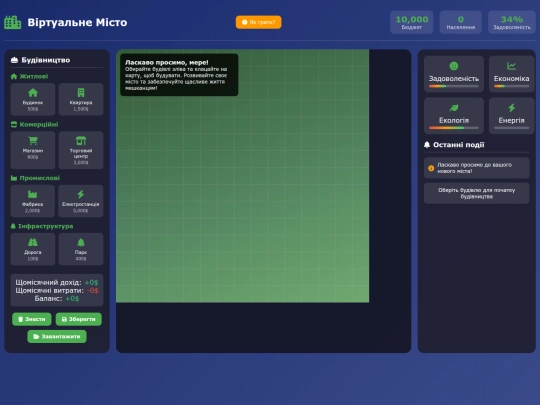The width and height of the screenshot is (540, 405).
Task: Click the 0 Населення stat box
Action: pyautogui.click(x=460, y=22)
